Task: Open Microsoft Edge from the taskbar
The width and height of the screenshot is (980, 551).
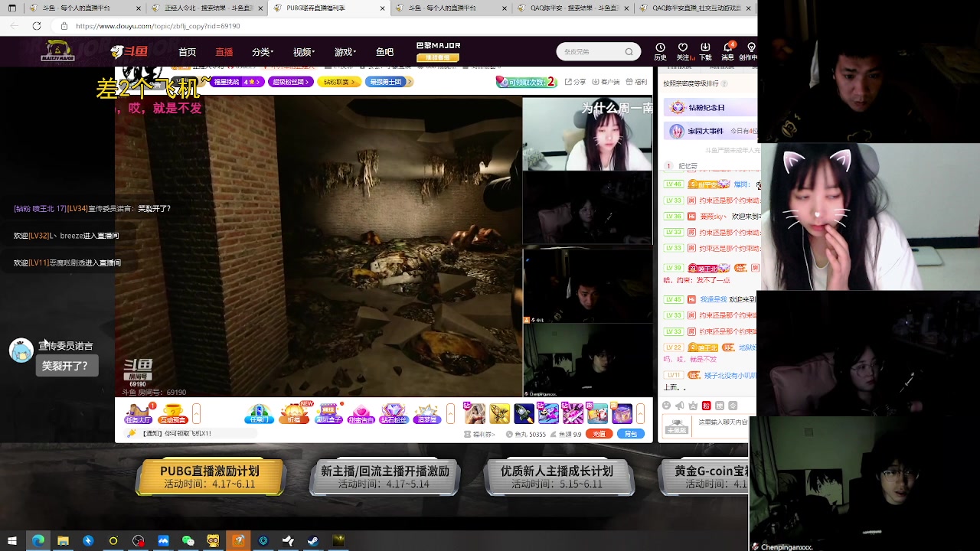Action: (38, 540)
